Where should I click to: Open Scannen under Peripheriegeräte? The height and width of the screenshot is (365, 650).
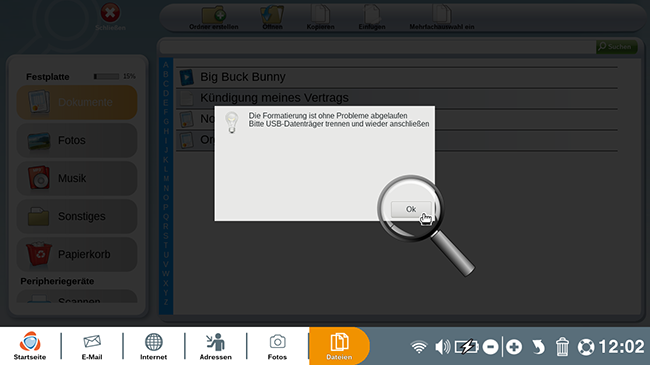(77, 297)
